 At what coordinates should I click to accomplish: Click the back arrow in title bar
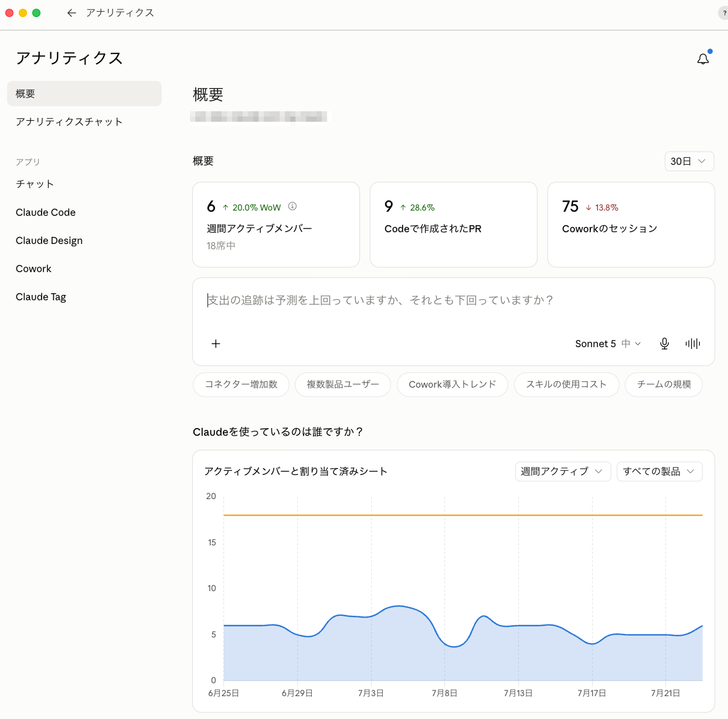[x=72, y=13]
